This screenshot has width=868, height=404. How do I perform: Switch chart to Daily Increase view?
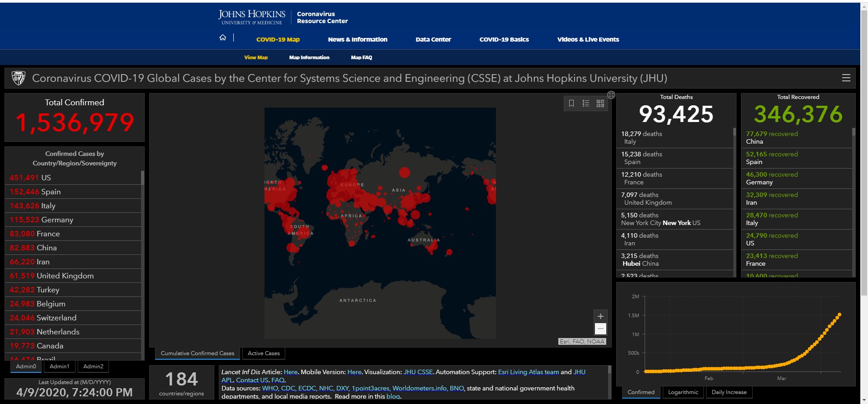729,392
